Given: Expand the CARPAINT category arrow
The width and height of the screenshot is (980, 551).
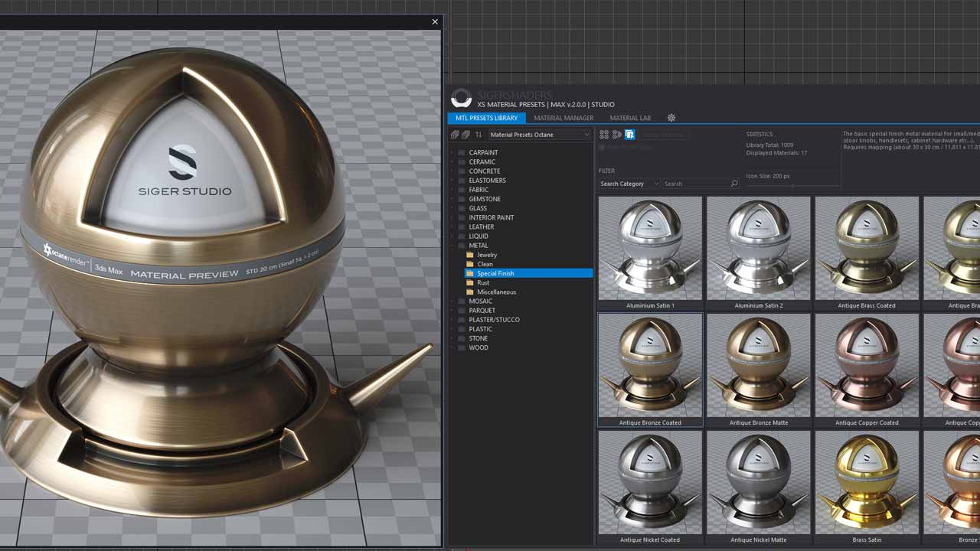Looking at the screenshot, I should coord(452,152).
